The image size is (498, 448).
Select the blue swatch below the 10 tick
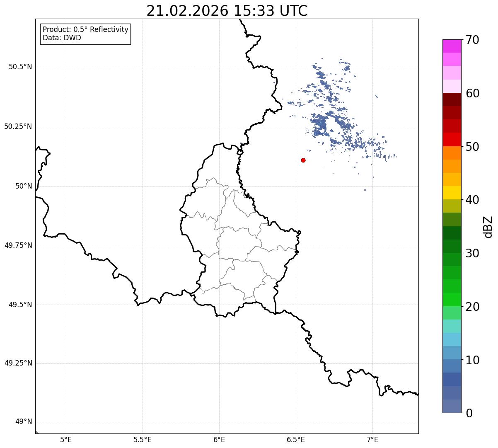tap(452, 366)
